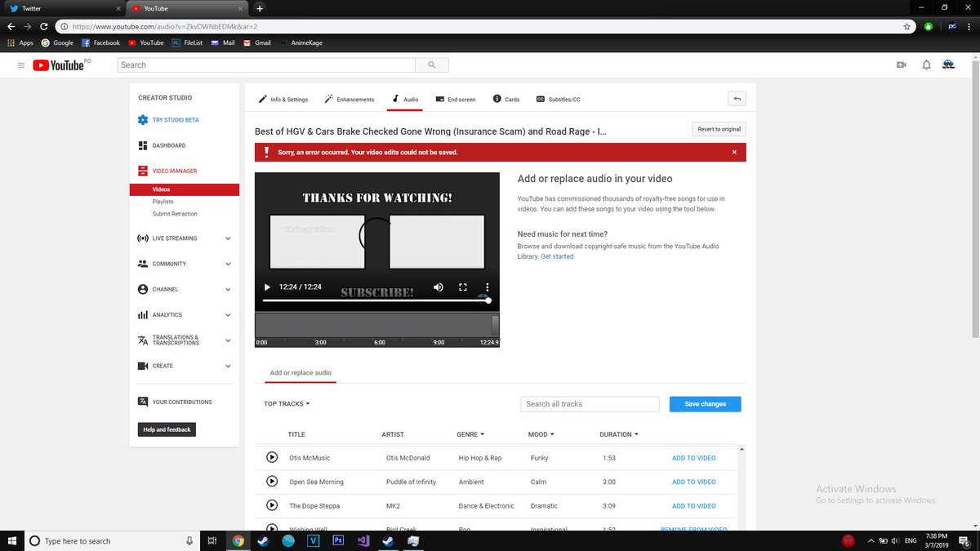The height and width of the screenshot is (551, 980).
Task: Open the AnimeKage bookmark
Action: point(301,42)
